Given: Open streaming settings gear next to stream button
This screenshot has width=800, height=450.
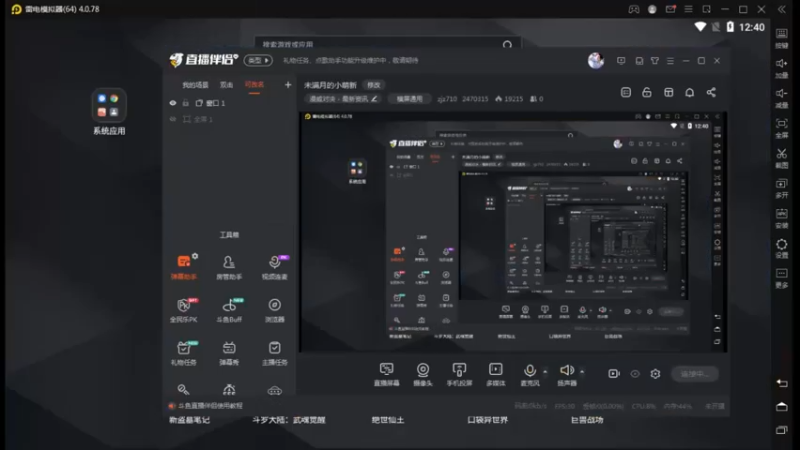Looking at the screenshot, I should [655, 373].
